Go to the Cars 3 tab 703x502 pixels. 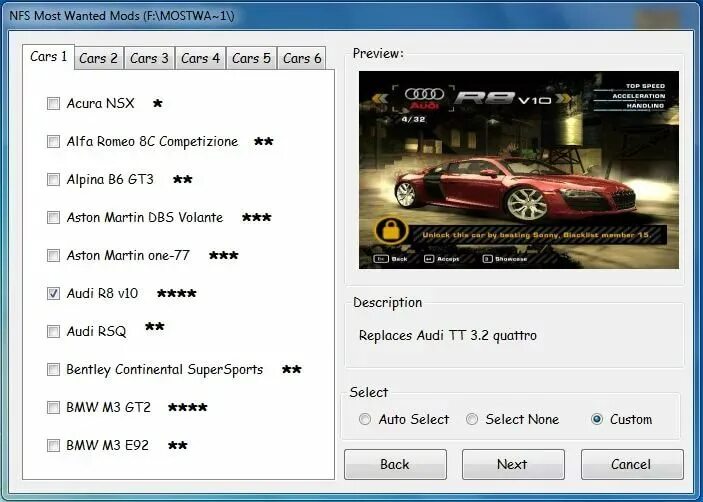[149, 58]
